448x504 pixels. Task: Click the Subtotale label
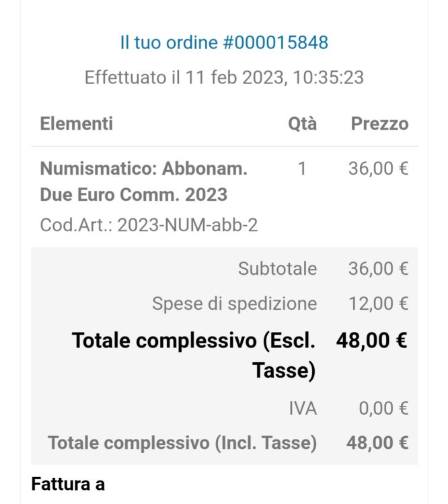click(277, 269)
